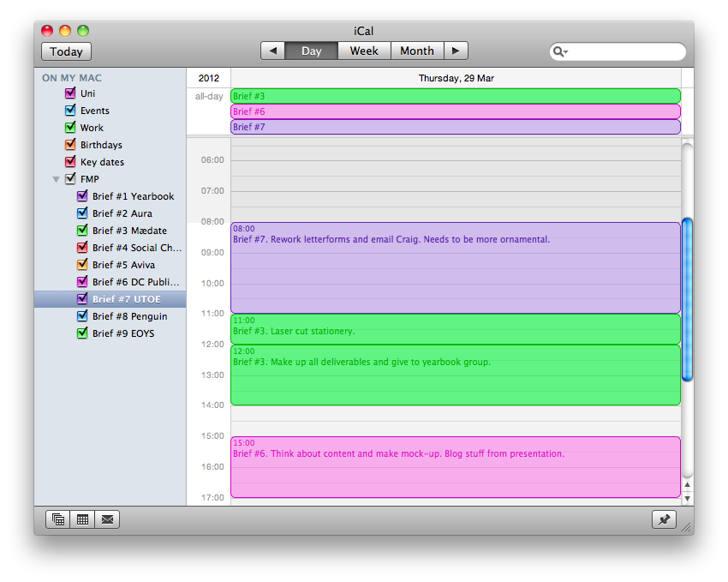Disable the Birthdays calendar
This screenshot has height=582, width=728.
point(70,145)
